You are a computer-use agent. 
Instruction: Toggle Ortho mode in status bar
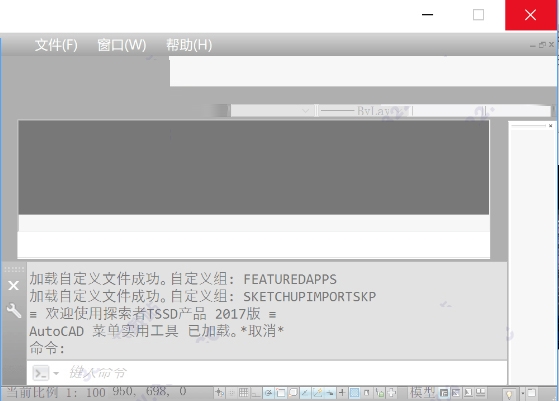point(256,393)
